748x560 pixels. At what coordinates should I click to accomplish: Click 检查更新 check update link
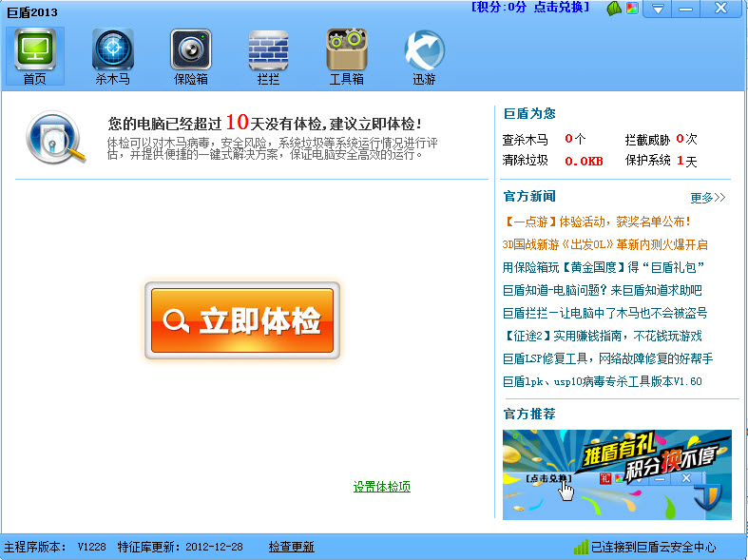292,547
